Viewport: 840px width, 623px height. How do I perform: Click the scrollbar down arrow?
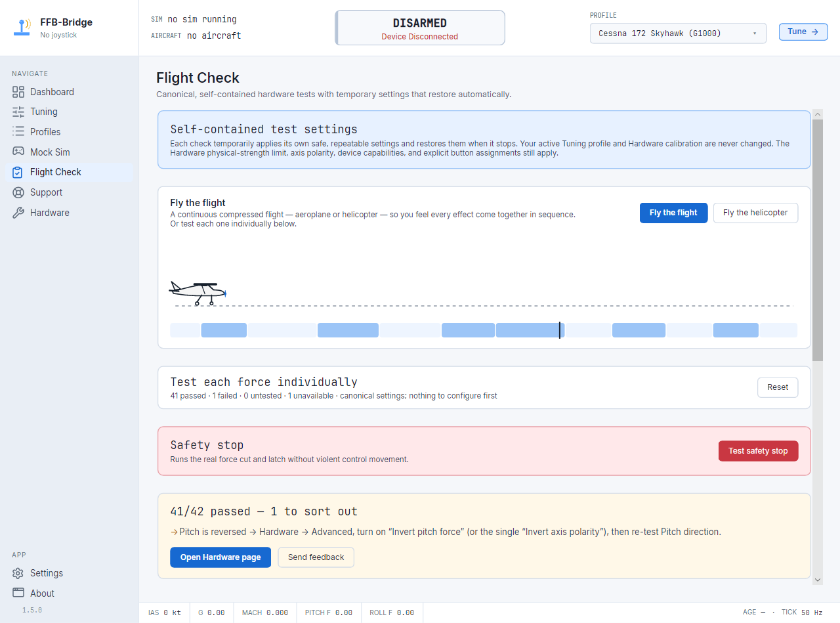point(818,580)
